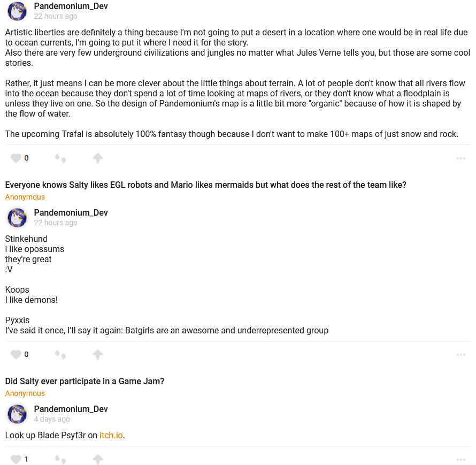The image size is (476, 465).
Task: Click the '4 days ago' timestamp
Action: point(52,419)
